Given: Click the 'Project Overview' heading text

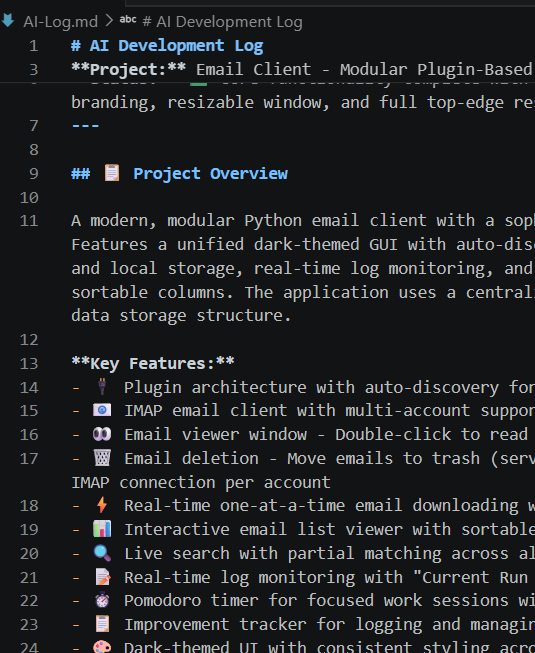Looking at the screenshot, I should 210,174.
